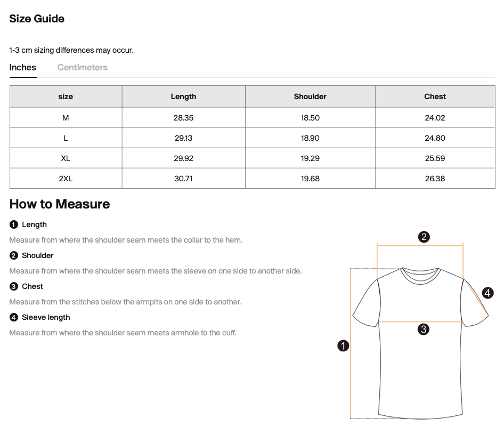Click the Chest column header
Viewport: 504px width, 442px height.
435,97
